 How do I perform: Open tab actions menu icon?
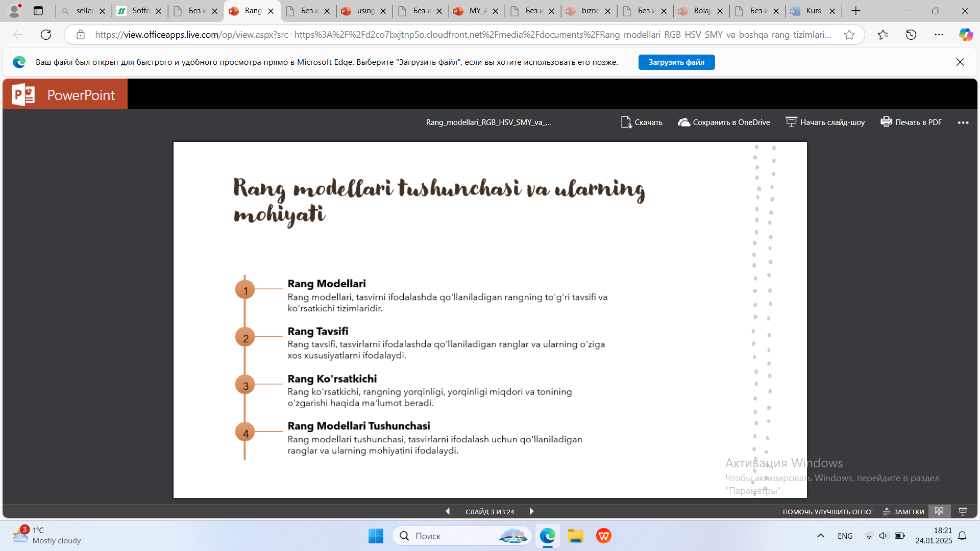[x=38, y=11]
